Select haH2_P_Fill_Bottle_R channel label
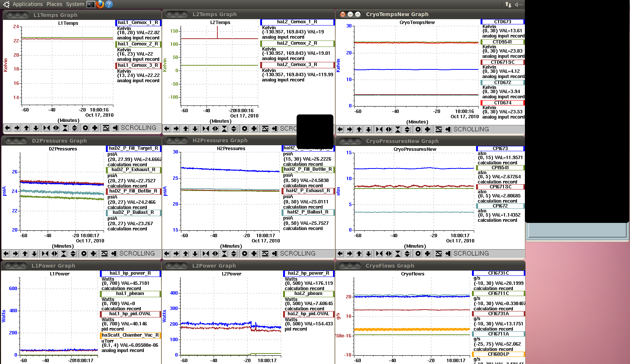 (308, 169)
